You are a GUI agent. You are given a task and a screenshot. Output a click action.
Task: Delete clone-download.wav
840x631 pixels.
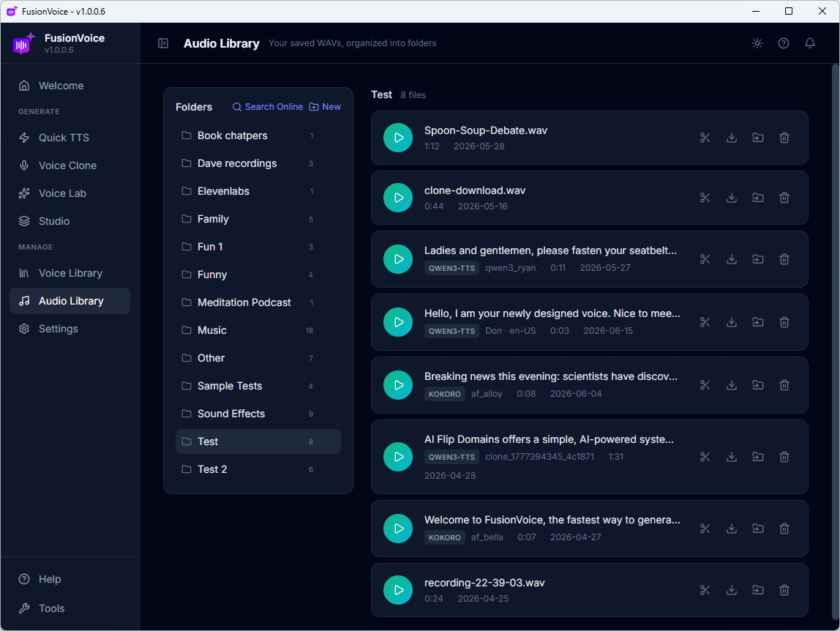pos(784,198)
